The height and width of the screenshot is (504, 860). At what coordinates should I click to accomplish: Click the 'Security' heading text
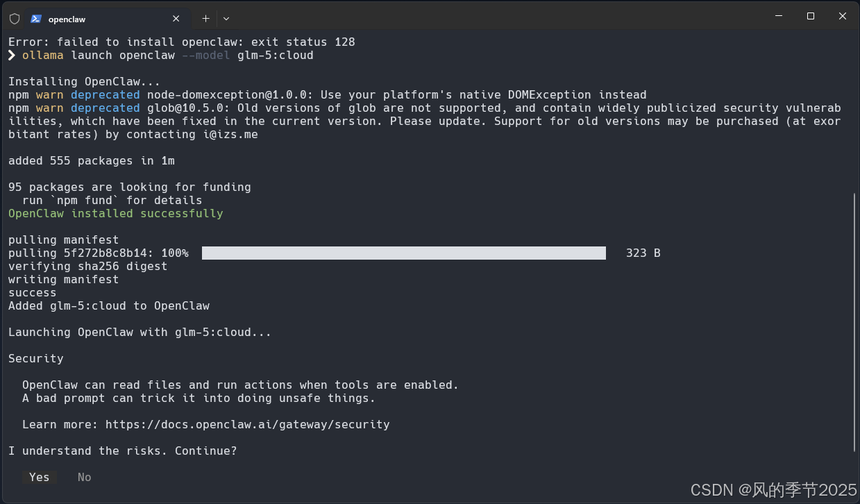coord(36,358)
